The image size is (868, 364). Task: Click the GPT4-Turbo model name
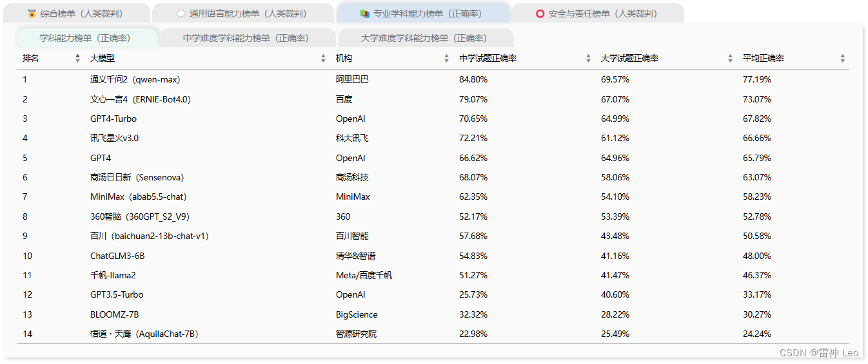[113, 119]
